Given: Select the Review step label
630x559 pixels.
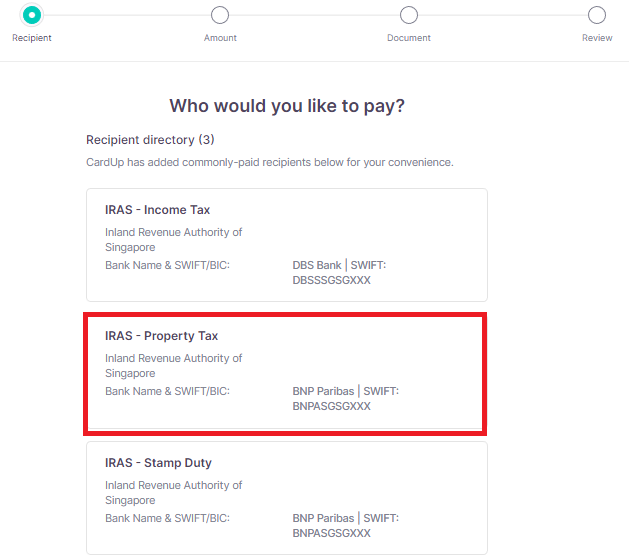Looking at the screenshot, I should (x=597, y=38).
